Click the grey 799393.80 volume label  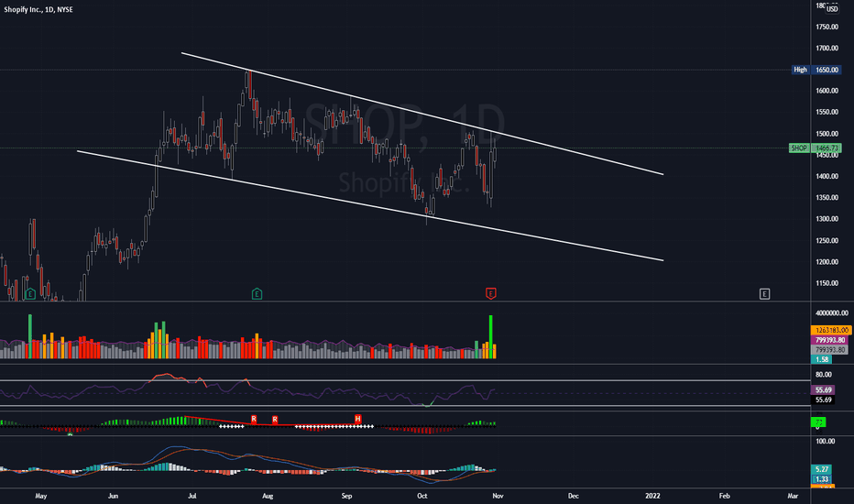829,350
